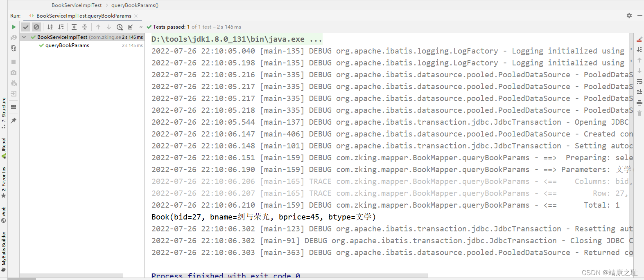Go to previous failed test arrow
This screenshot has height=280, width=644.
[x=98, y=27]
